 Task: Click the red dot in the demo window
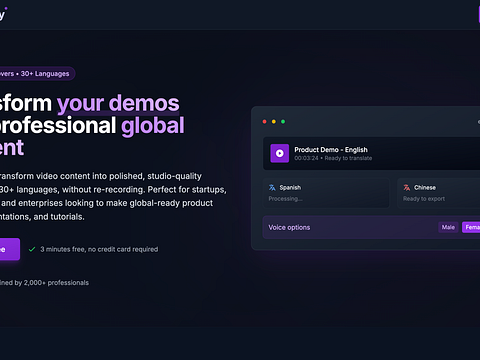click(264, 122)
